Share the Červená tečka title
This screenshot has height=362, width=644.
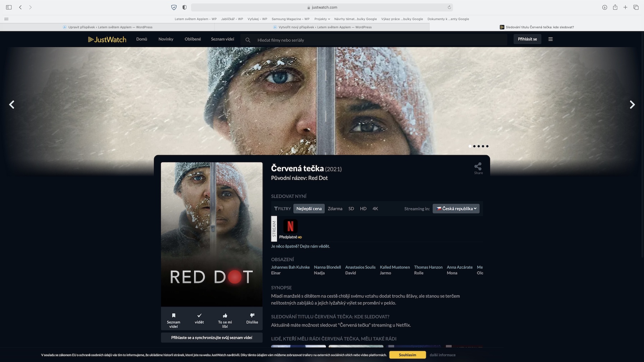[478, 168]
